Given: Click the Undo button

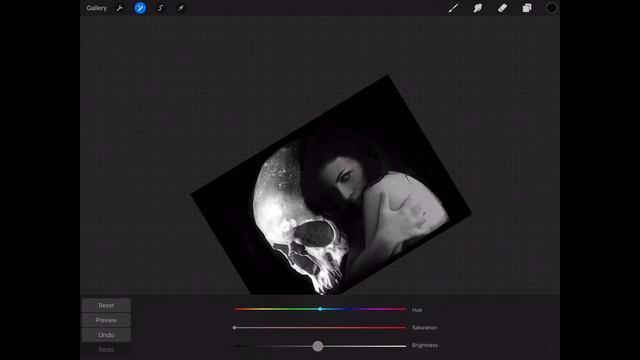Looking at the screenshot, I should click(106, 335).
